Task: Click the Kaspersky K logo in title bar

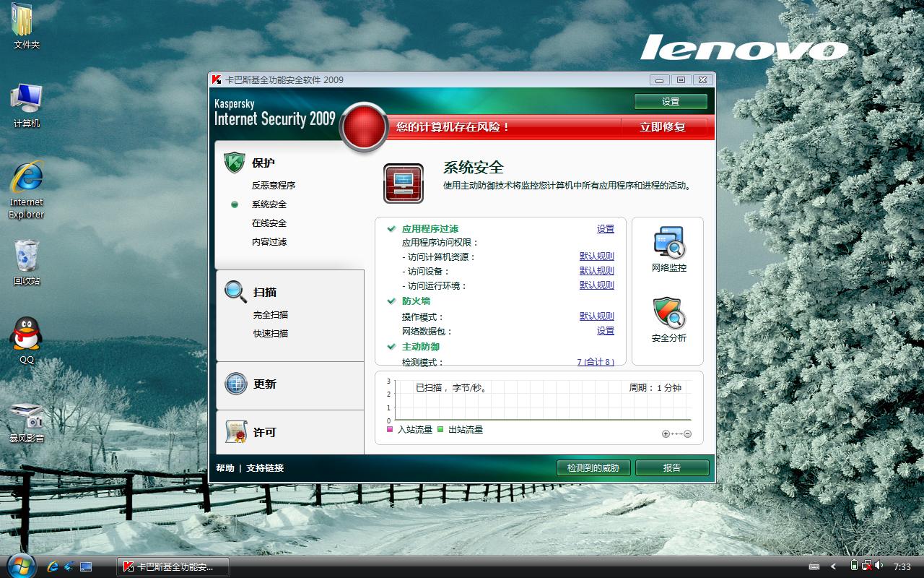Action: pos(216,79)
